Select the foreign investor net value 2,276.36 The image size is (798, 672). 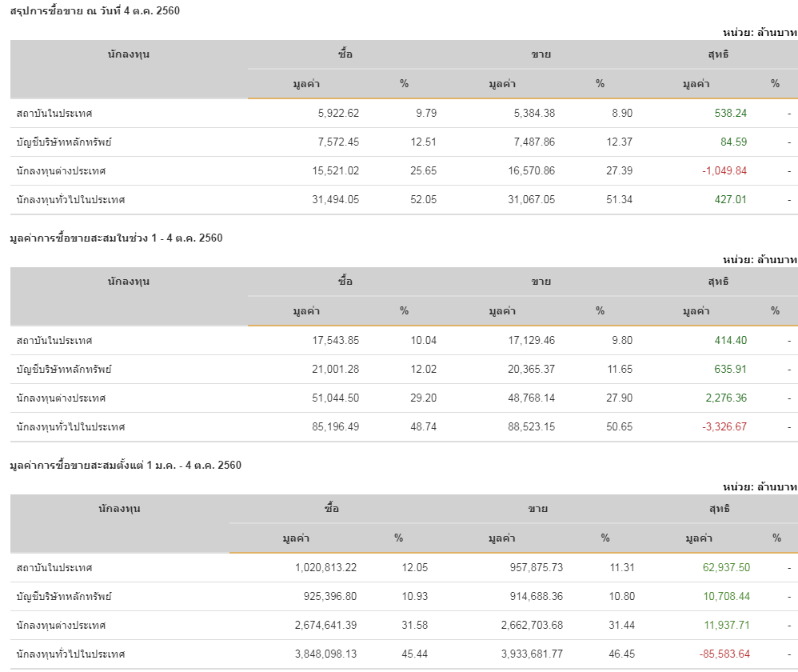[x=724, y=398]
